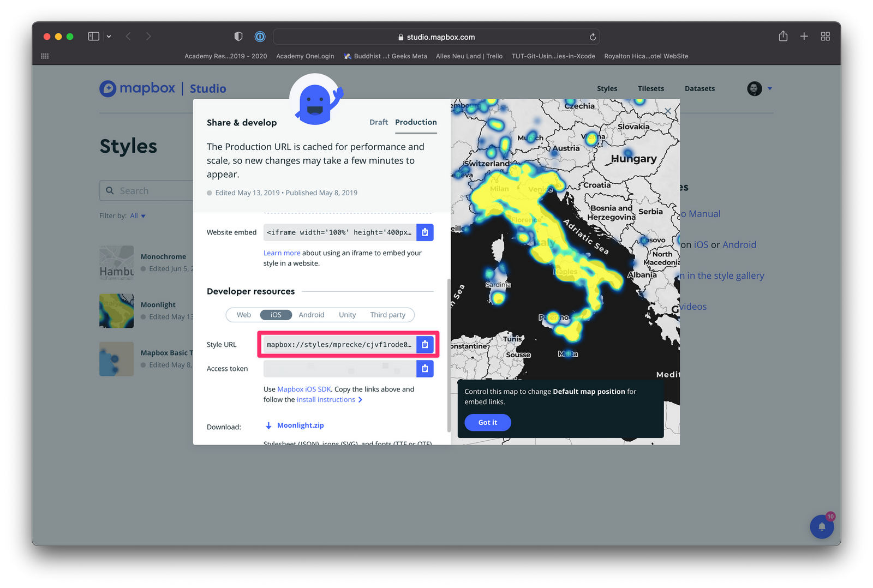This screenshot has width=873, height=588.
Task: Copy the Website embed iframe code
Action: click(425, 232)
